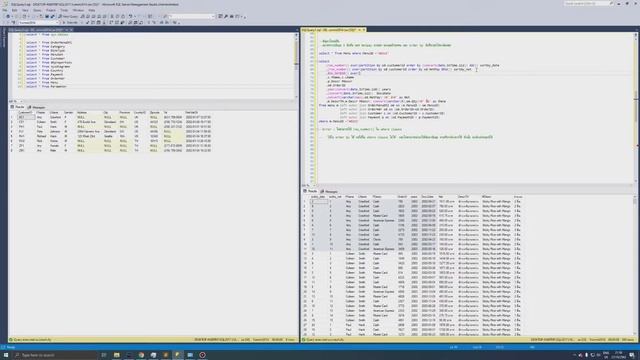Open Task View from the taskbar
Screen dimensions: 640x360
pyautogui.click(x=104, y=355)
